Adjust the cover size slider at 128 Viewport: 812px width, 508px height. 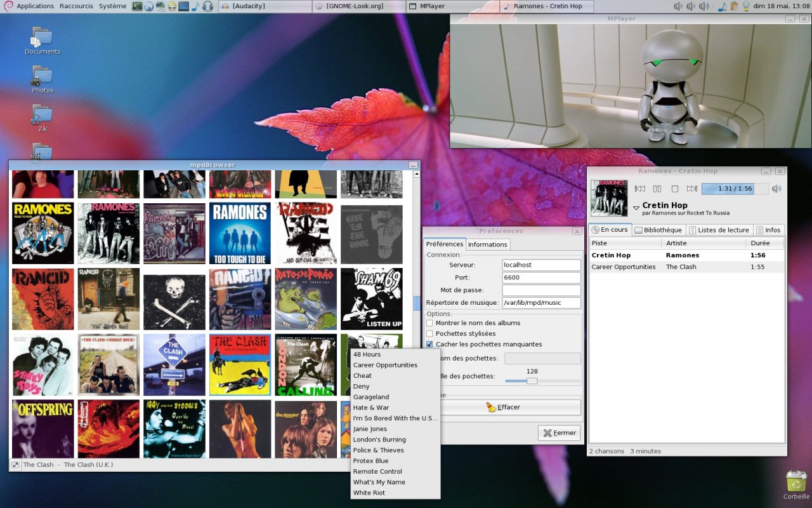pyautogui.click(x=532, y=381)
